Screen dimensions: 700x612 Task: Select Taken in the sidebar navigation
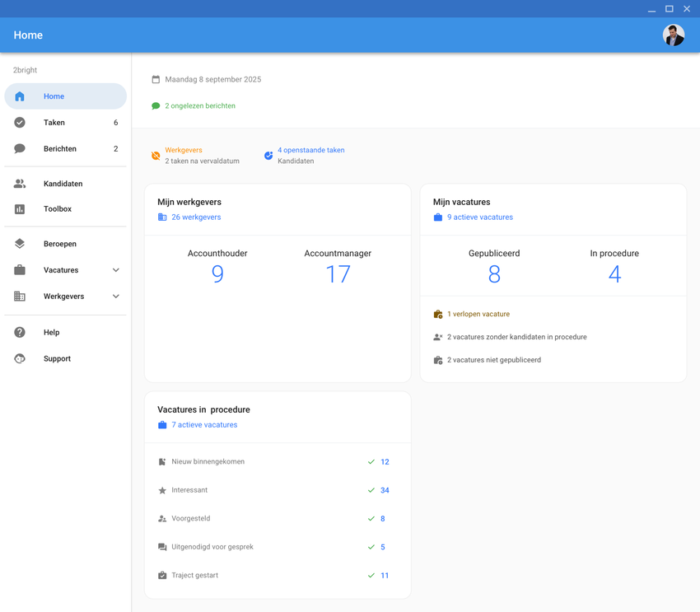pos(54,122)
